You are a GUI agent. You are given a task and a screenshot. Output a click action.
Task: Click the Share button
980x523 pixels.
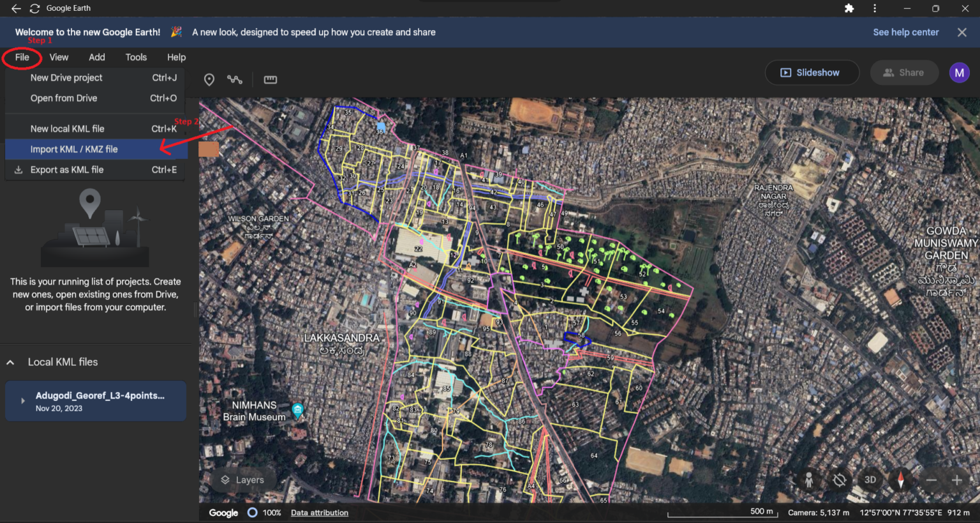pos(904,72)
